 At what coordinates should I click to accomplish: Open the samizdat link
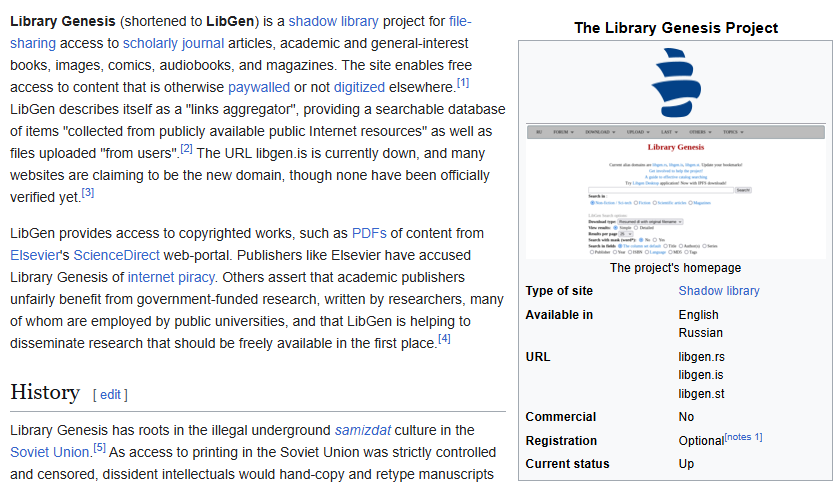click(363, 430)
